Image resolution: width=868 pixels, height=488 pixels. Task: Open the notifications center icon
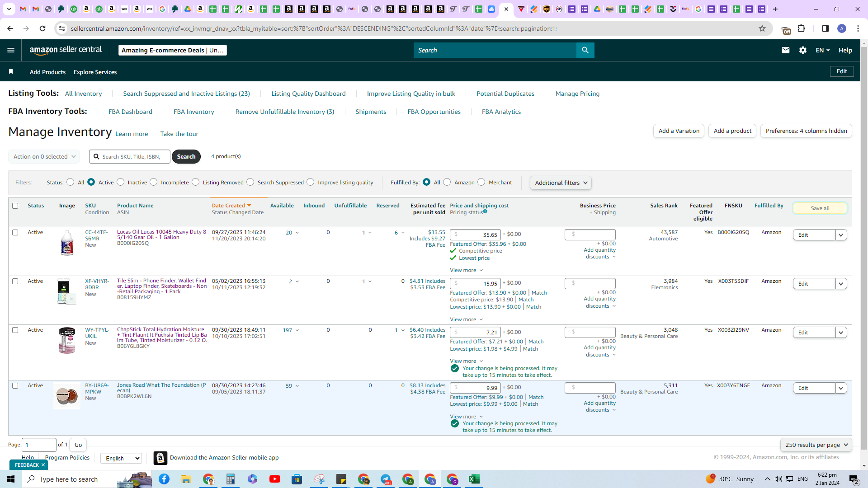coord(854,479)
